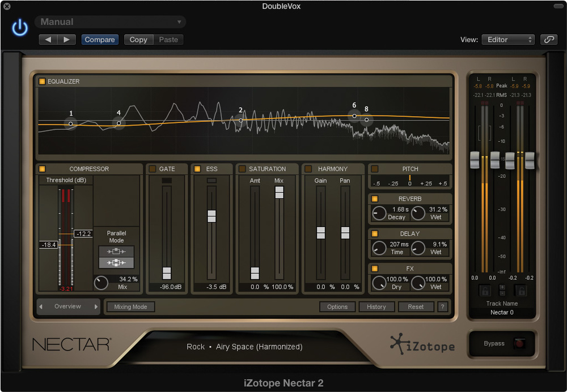
Task: Click the plus/minus button between the meter locks
Action: (502, 290)
